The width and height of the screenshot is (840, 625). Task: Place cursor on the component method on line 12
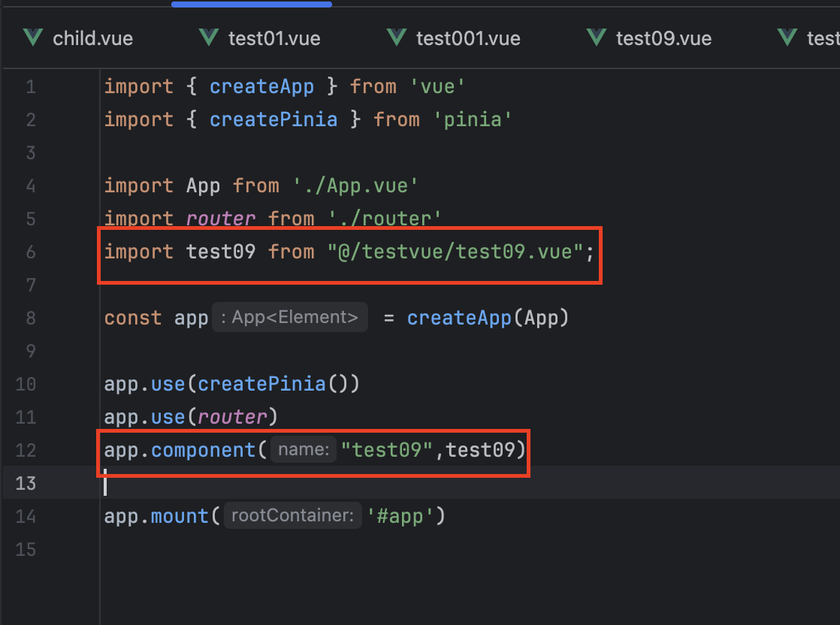(203, 450)
